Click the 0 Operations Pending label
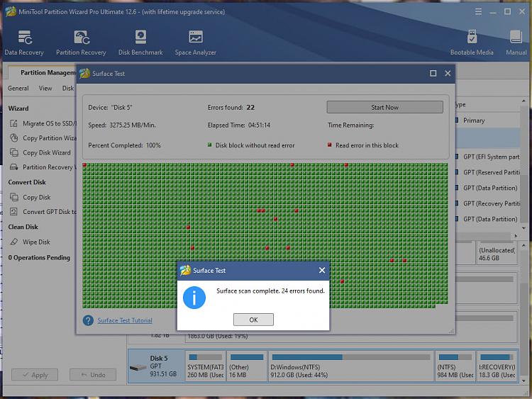 (x=39, y=258)
